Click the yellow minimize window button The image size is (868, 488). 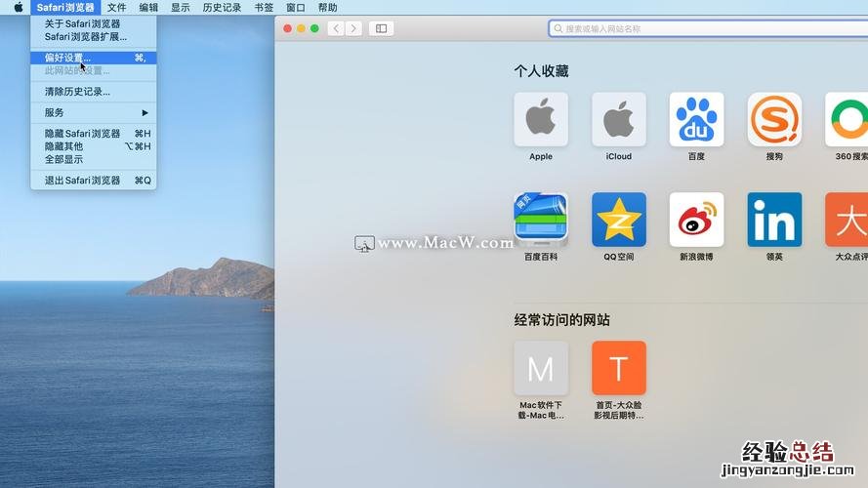point(301,28)
